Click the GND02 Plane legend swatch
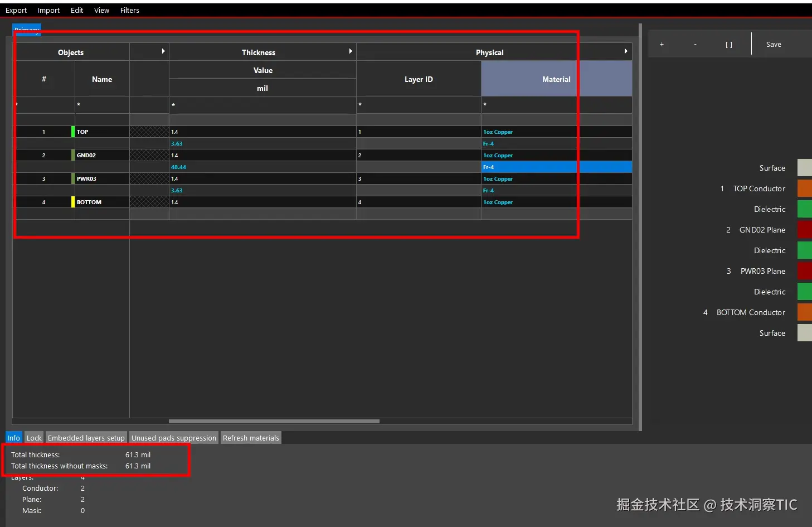The width and height of the screenshot is (812, 527). 805,230
